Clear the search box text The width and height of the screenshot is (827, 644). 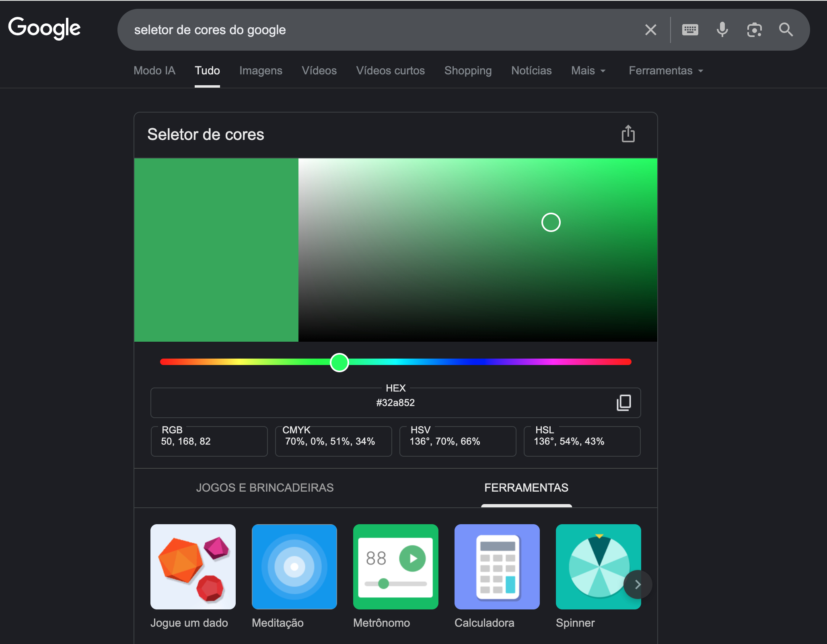click(x=650, y=30)
